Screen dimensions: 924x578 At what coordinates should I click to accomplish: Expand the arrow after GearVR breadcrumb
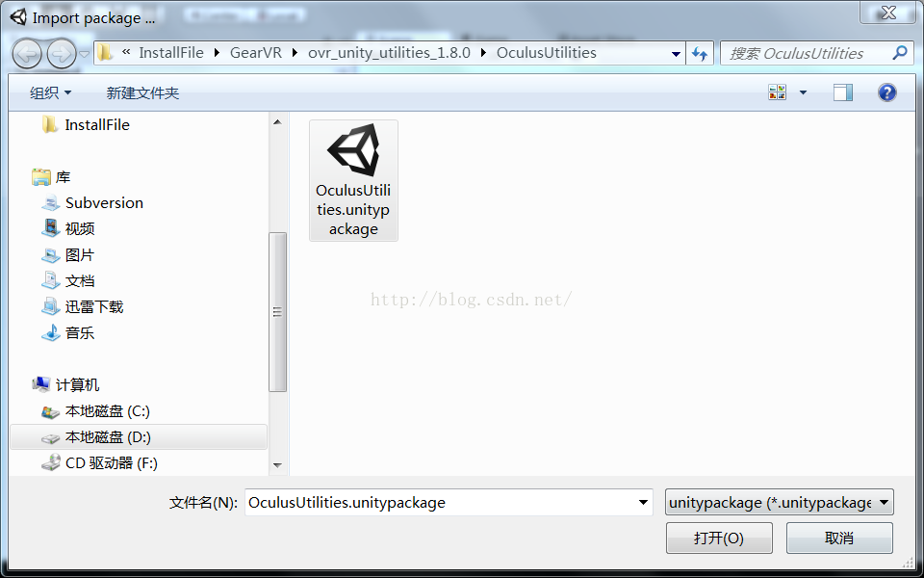pyautogui.click(x=295, y=52)
